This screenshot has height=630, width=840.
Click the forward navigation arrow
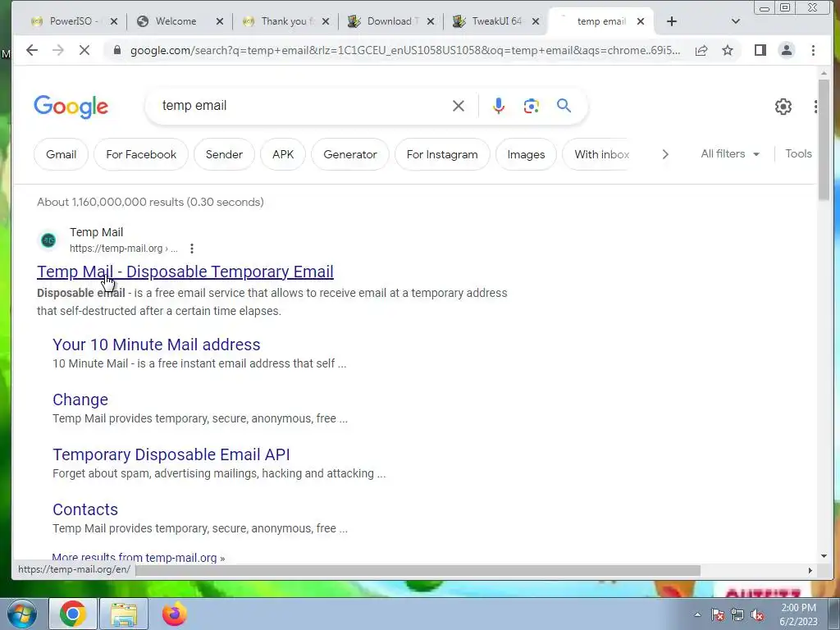[58, 50]
